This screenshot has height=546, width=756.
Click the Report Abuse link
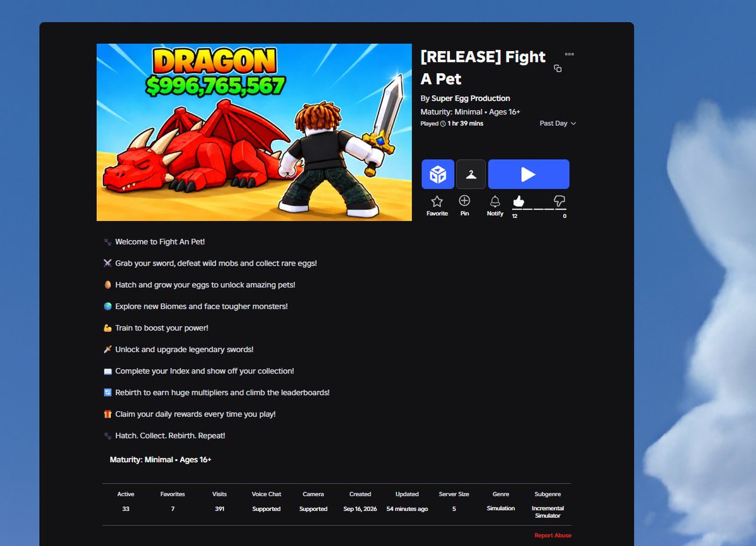[x=553, y=535]
